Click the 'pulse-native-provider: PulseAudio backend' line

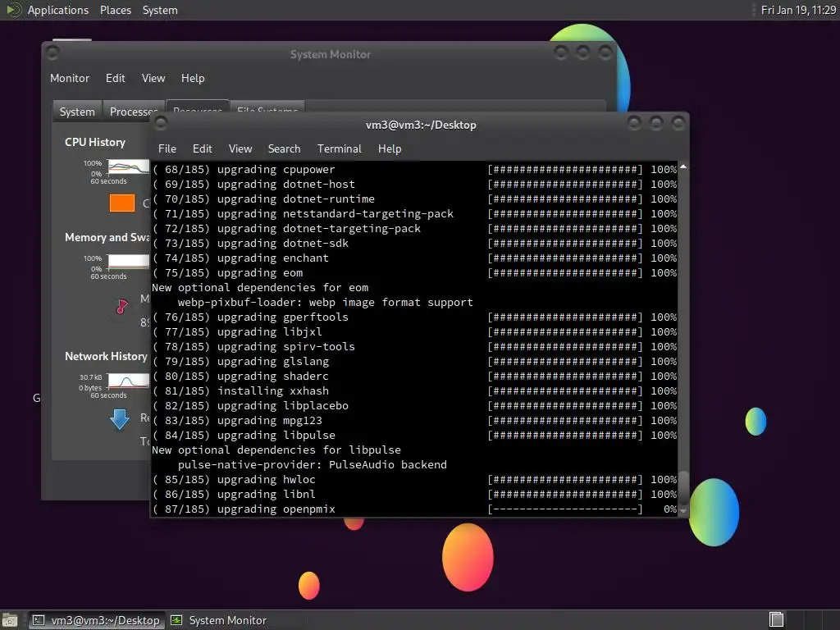coord(313,465)
